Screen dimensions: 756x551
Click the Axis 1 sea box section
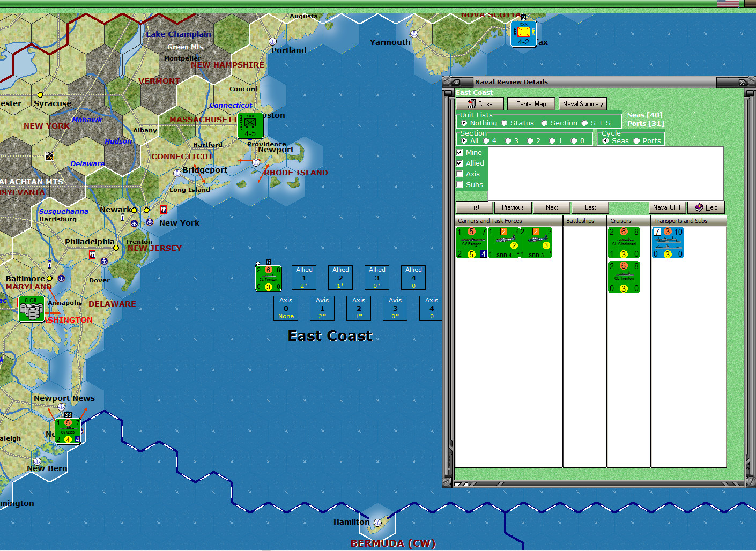tap(322, 308)
